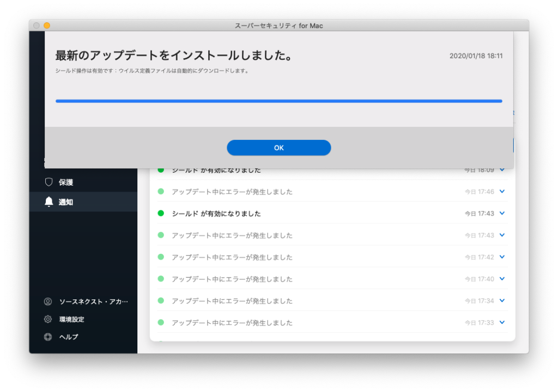Click the green dot of the 17:43 シールド row

[x=161, y=213]
